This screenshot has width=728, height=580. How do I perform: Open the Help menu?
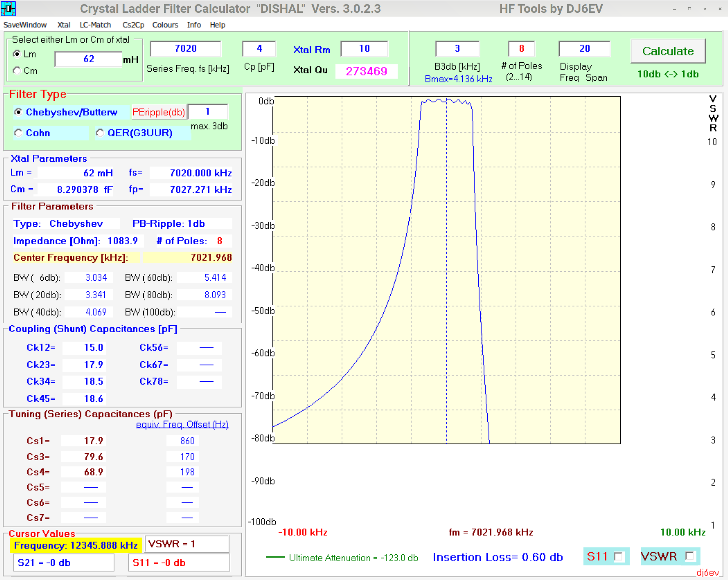(217, 25)
